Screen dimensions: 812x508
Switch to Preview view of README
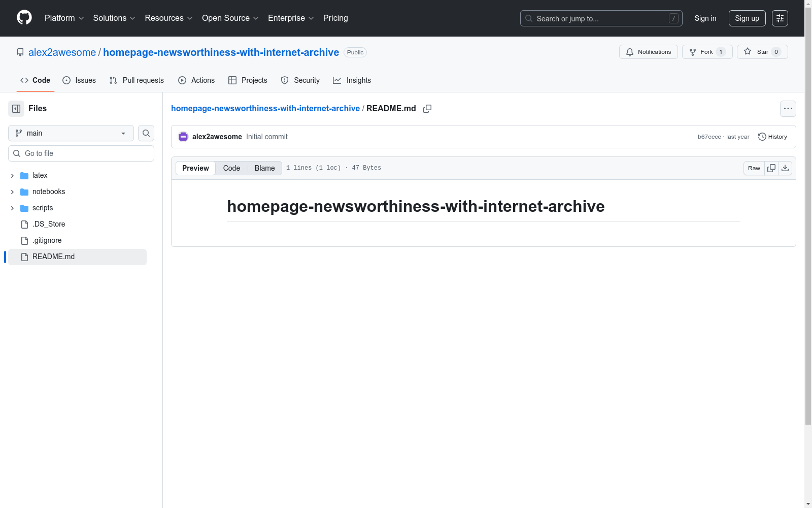tap(195, 168)
